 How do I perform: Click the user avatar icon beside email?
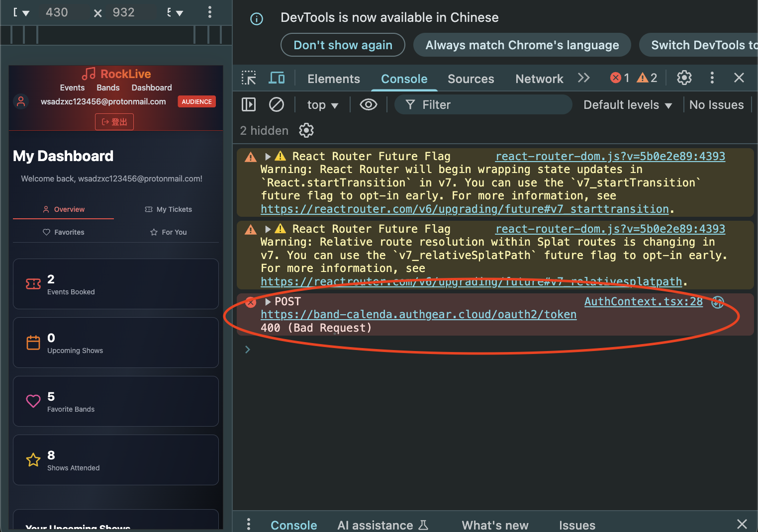coord(21,101)
